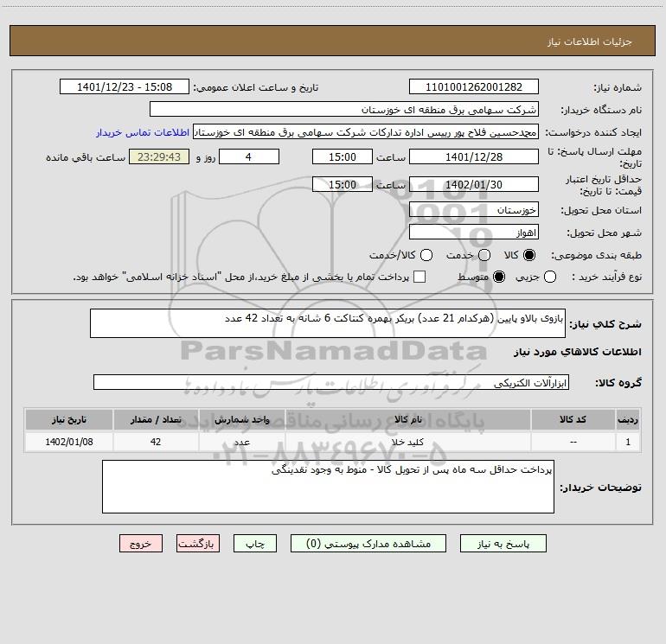Viewport: 666px width, 644px height.
Task: Toggle the treasury bond payment checkbox
Action: click(x=419, y=277)
